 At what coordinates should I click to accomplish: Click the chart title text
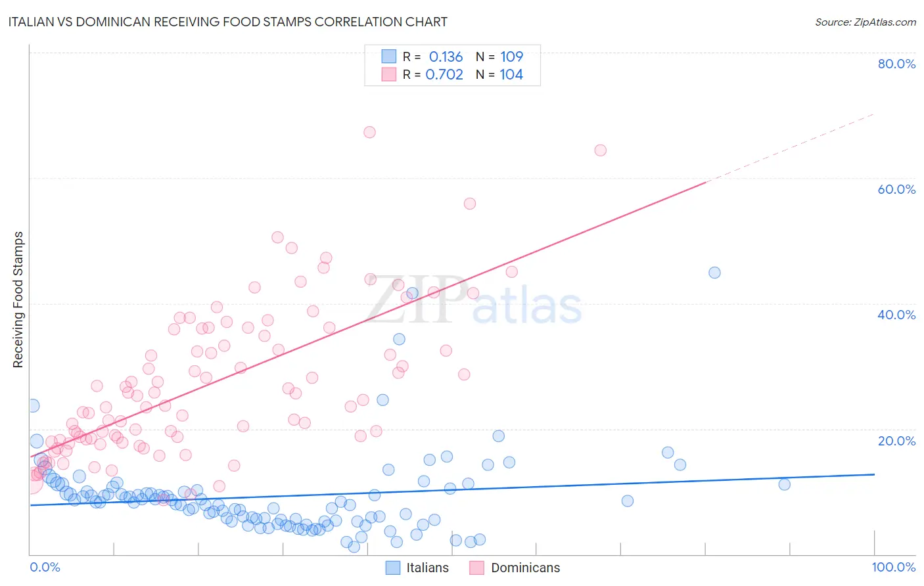click(227, 22)
